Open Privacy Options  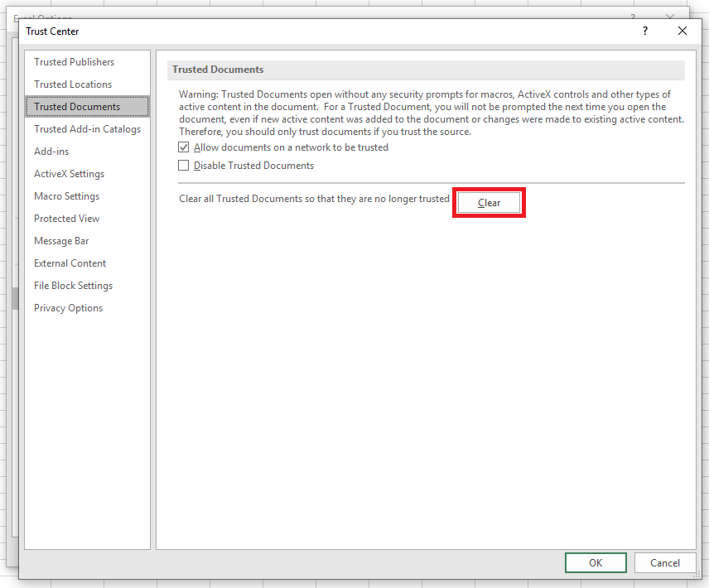pos(68,307)
